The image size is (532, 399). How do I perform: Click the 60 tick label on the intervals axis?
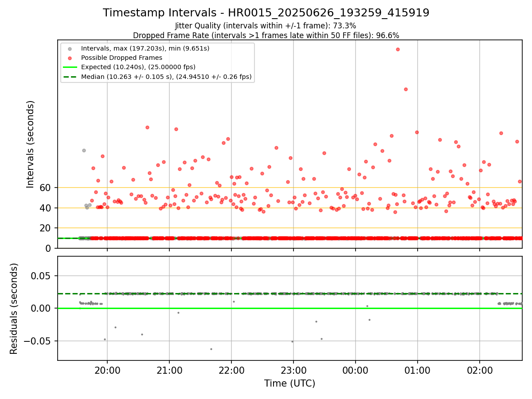click(46, 188)
